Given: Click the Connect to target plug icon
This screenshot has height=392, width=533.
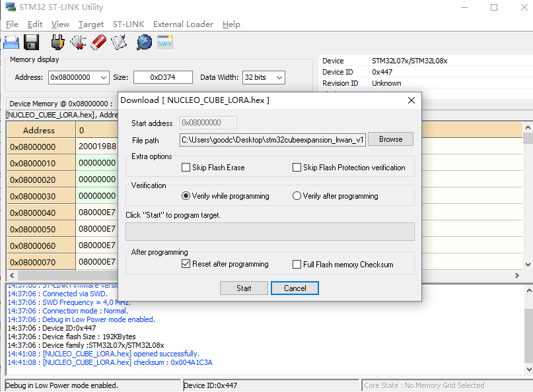Looking at the screenshot, I should tap(57, 43).
